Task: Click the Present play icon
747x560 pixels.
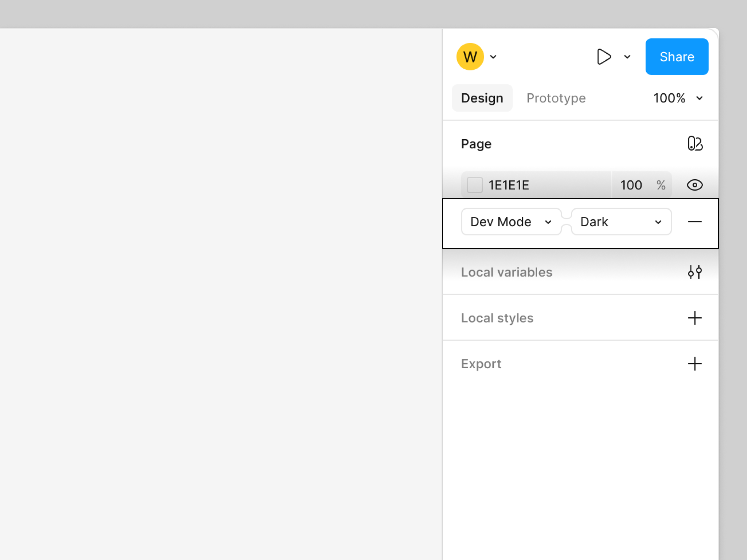Action: tap(603, 57)
